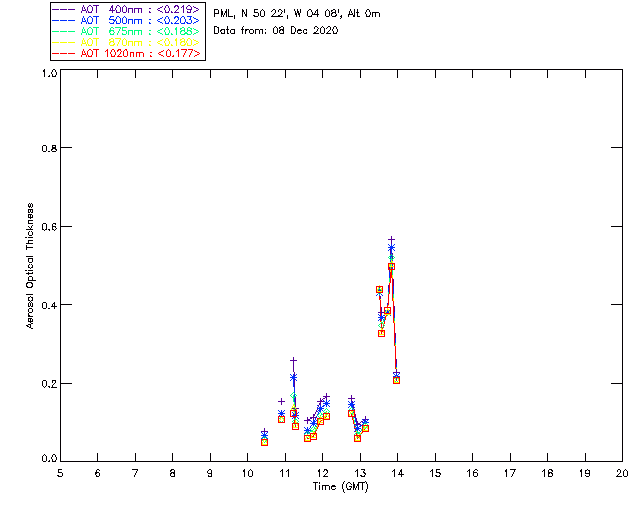Click the AOT 675nm legend entry
Viewport: 640px width, 512px height.
pos(126,31)
